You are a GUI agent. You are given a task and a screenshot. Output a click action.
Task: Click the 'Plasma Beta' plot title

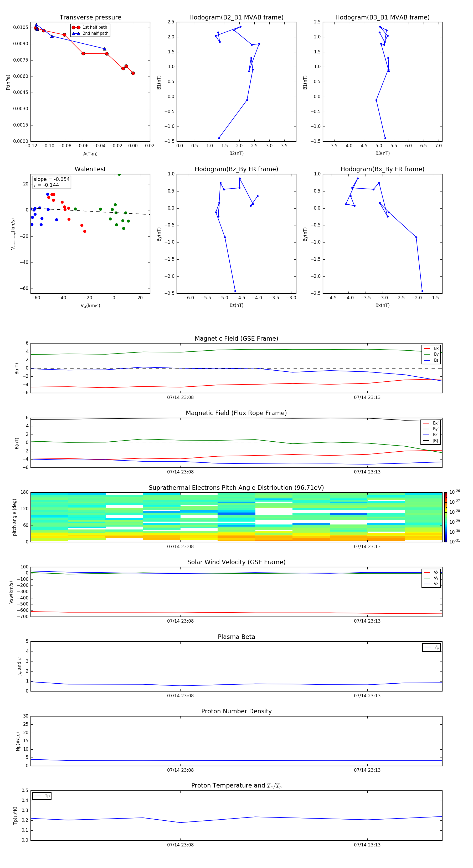(236, 637)
